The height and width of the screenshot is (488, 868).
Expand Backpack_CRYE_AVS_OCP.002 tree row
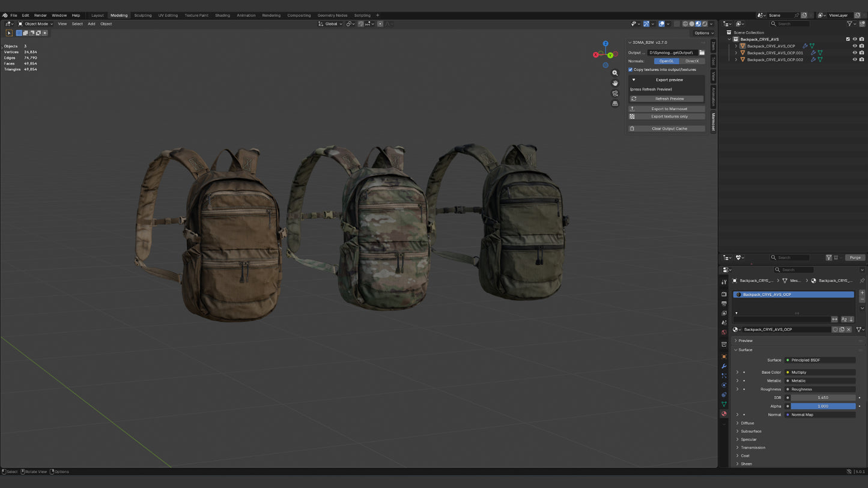[x=736, y=60]
